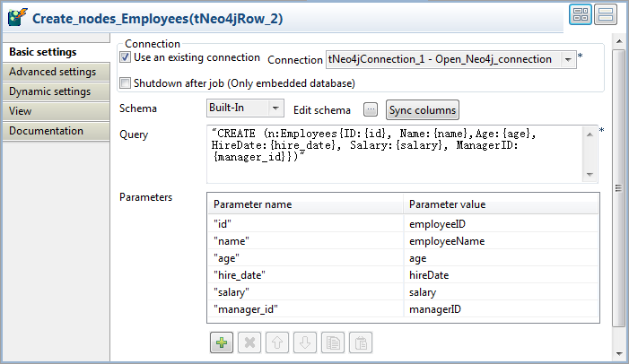Switch to the stacked rows layout icon
629x364 pixels.
[x=605, y=15]
